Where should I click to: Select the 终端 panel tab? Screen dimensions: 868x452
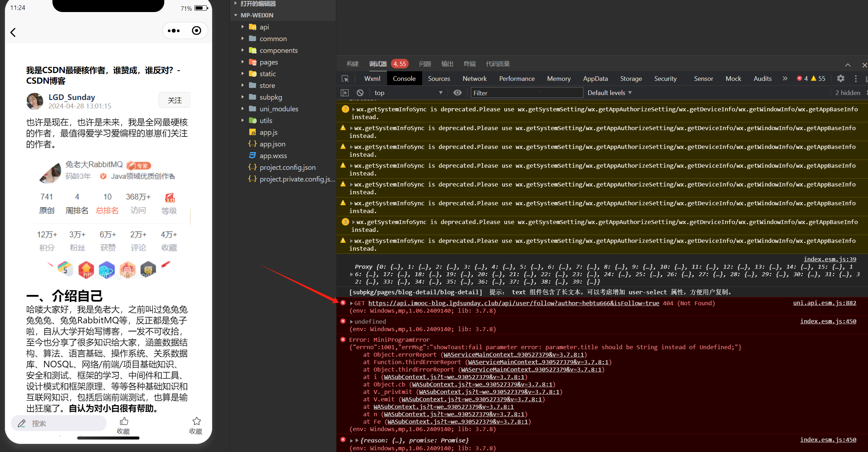coord(470,64)
